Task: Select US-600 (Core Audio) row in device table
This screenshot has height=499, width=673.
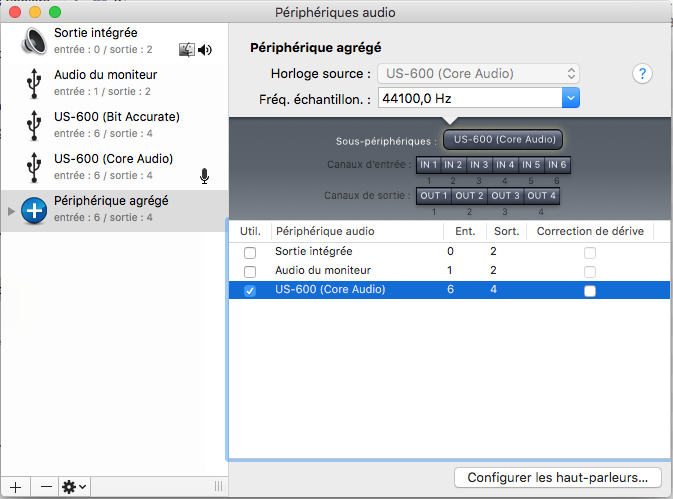Action: [x=449, y=290]
